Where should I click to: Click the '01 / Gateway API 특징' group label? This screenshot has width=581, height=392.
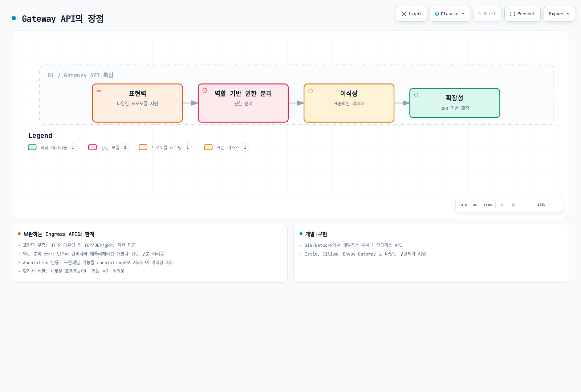(80, 75)
